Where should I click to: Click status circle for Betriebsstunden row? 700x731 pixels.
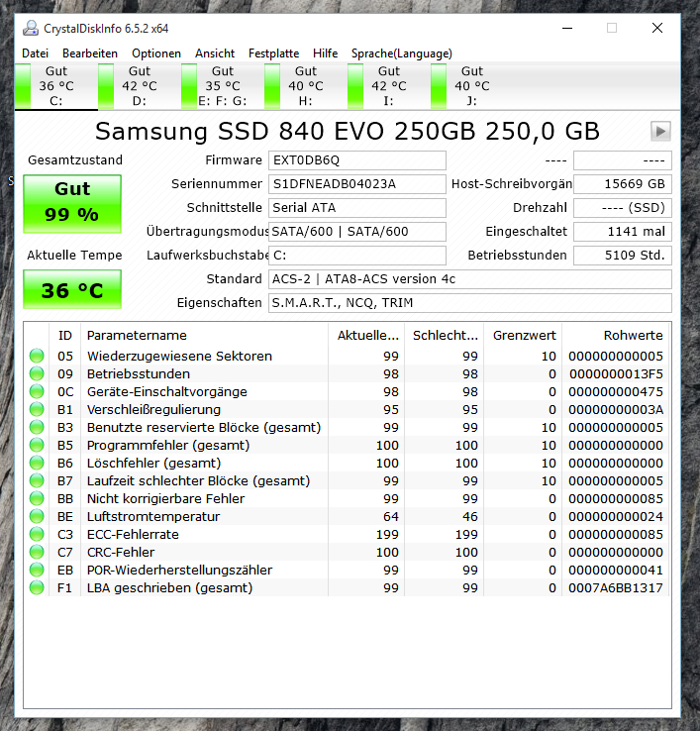[37, 373]
